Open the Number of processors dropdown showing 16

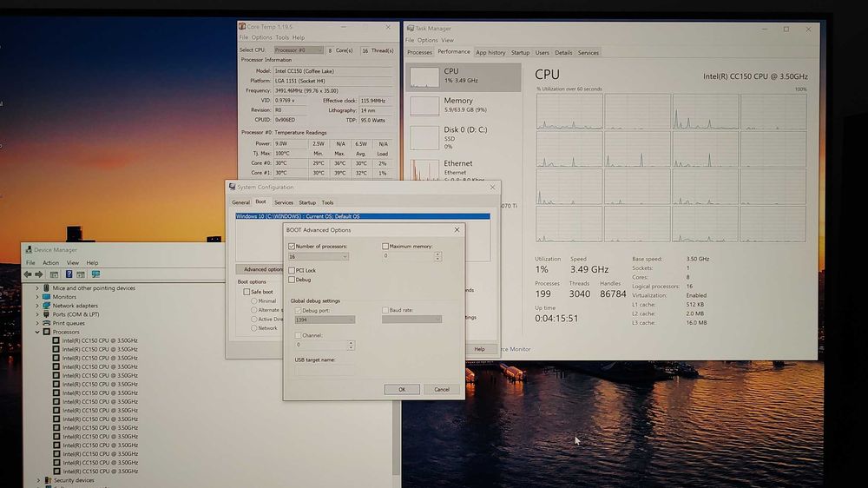[x=319, y=256]
